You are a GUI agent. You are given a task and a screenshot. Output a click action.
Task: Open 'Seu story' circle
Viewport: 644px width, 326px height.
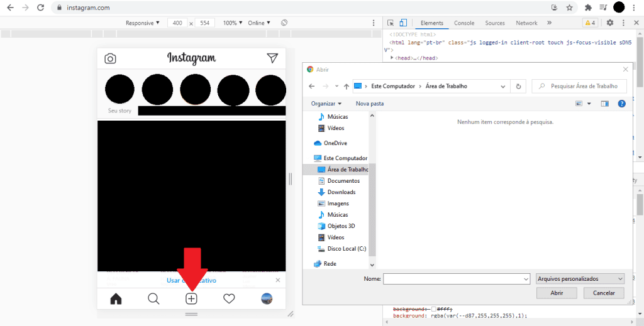(x=119, y=89)
